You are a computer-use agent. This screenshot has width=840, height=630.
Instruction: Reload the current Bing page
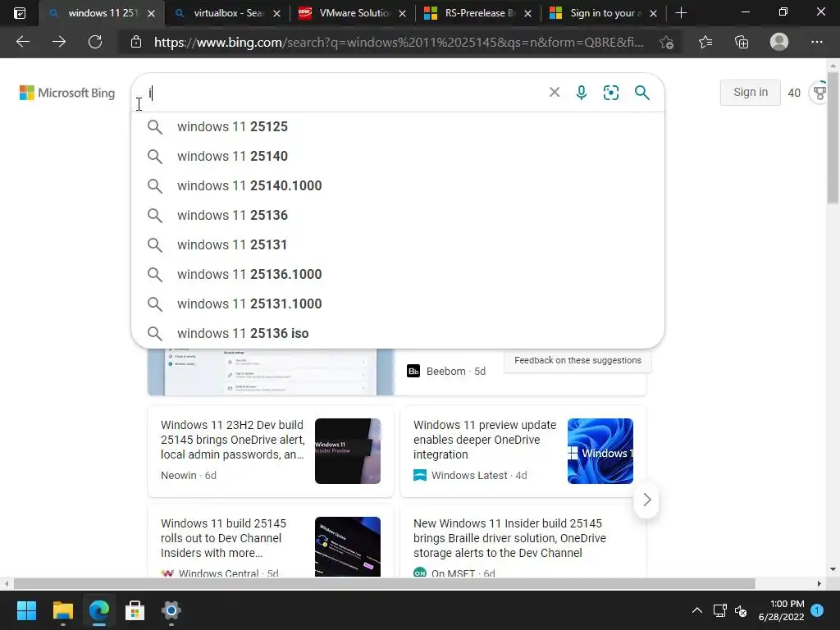pyautogui.click(x=95, y=42)
